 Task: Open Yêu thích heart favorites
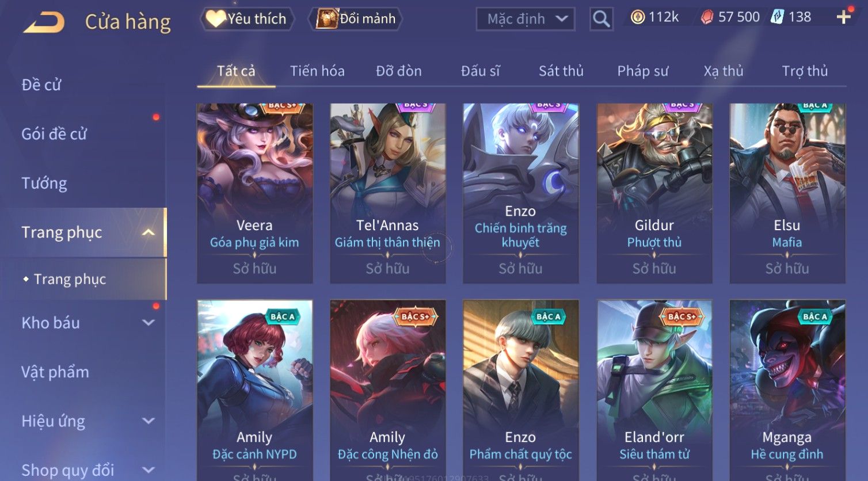click(x=247, y=19)
